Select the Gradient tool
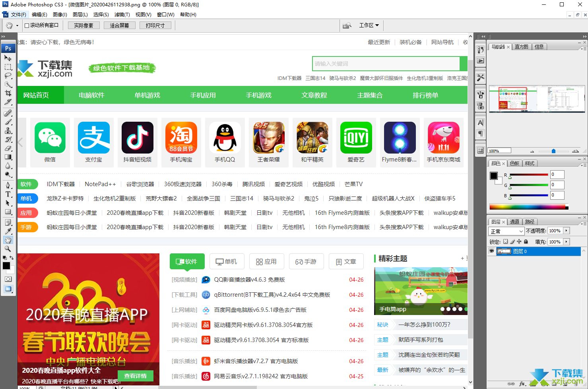The image size is (588, 389). [8, 157]
